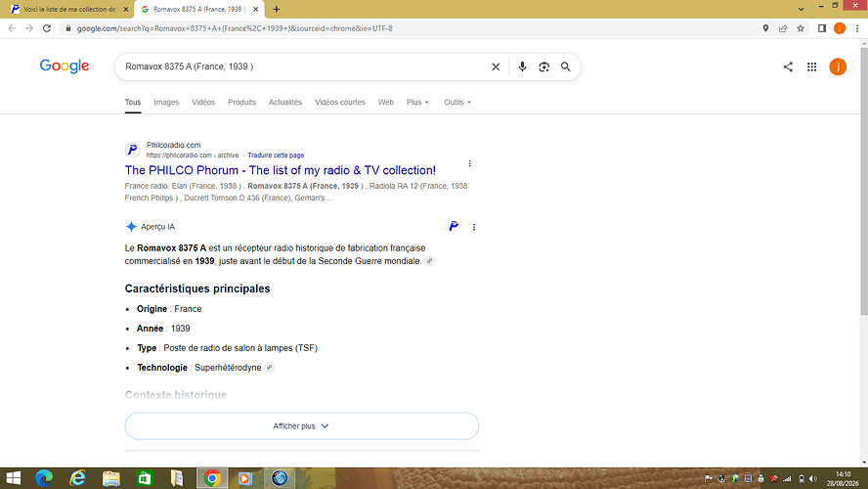Select the Actualités search tab
Screen dimensions: 868x489
pyautogui.click(x=285, y=103)
